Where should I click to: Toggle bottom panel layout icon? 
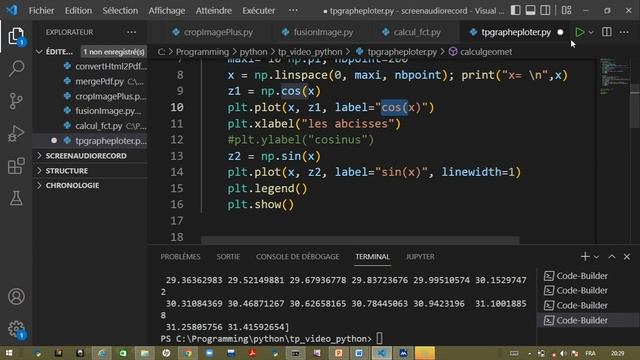click(530, 10)
